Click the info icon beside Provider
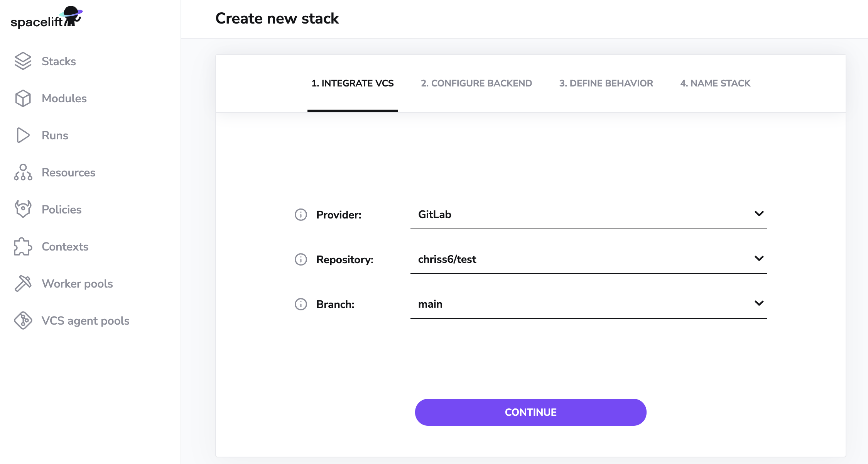 (x=301, y=215)
